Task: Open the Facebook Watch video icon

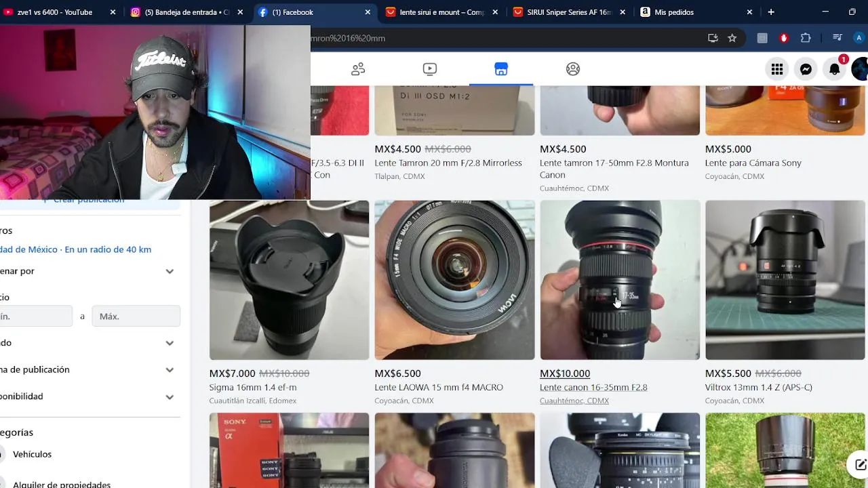Action: (x=430, y=69)
